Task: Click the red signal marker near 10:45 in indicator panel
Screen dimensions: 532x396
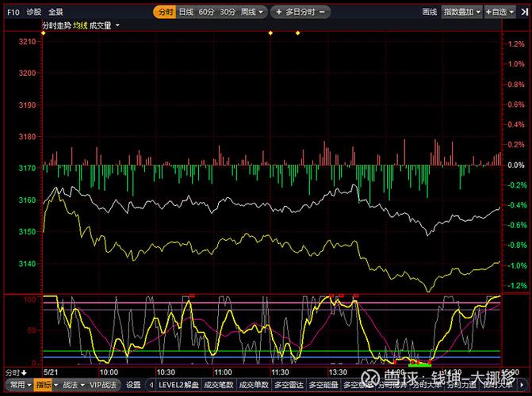Action: [x=192, y=295]
